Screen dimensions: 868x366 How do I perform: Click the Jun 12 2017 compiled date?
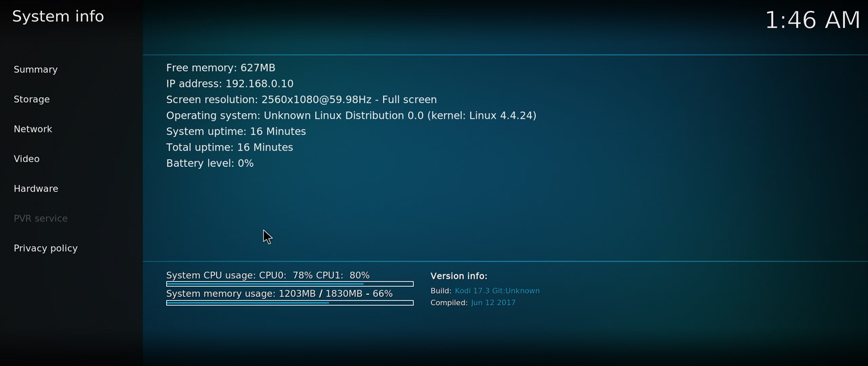tap(493, 303)
